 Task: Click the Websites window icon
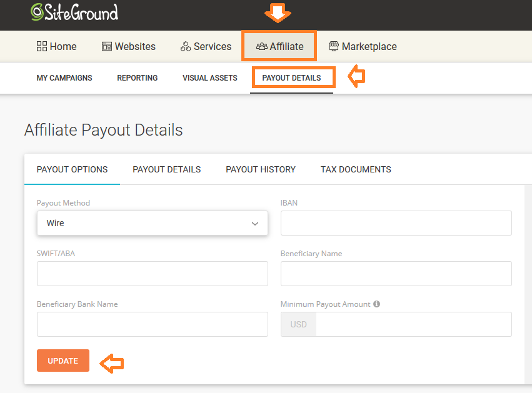[x=107, y=46]
